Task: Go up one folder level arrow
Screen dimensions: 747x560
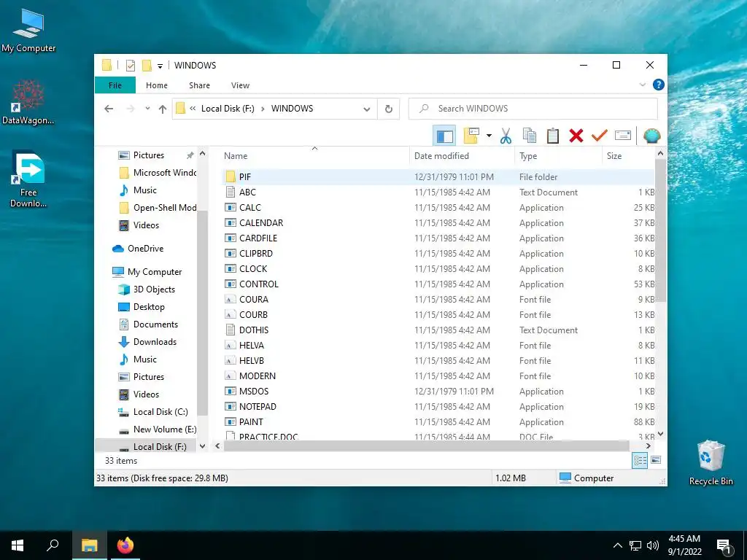Action: pyautogui.click(x=163, y=109)
